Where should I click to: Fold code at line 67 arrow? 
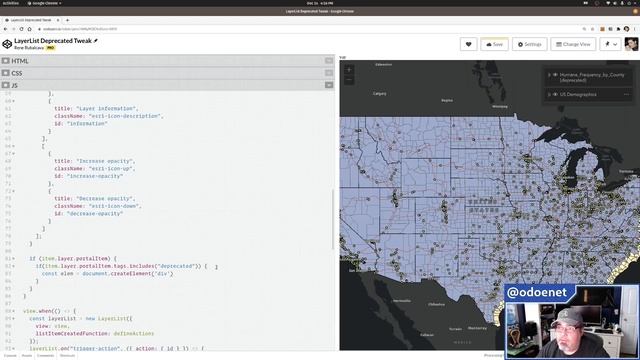[13, 153]
